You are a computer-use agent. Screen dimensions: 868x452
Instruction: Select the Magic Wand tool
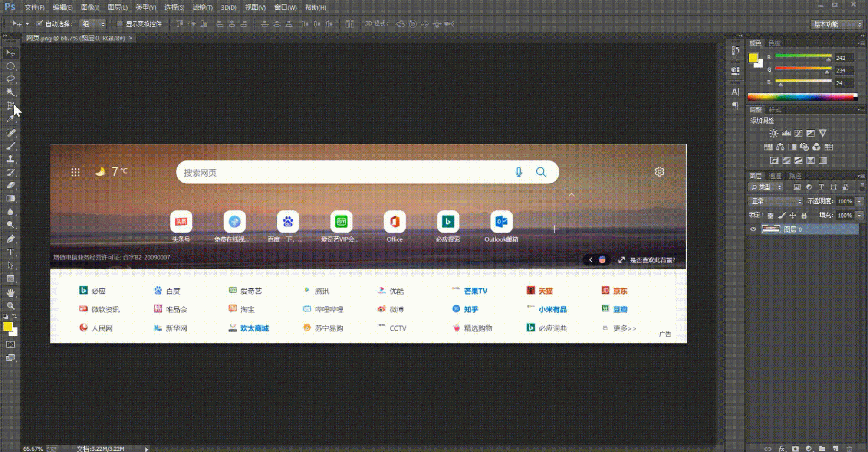tap(10, 92)
